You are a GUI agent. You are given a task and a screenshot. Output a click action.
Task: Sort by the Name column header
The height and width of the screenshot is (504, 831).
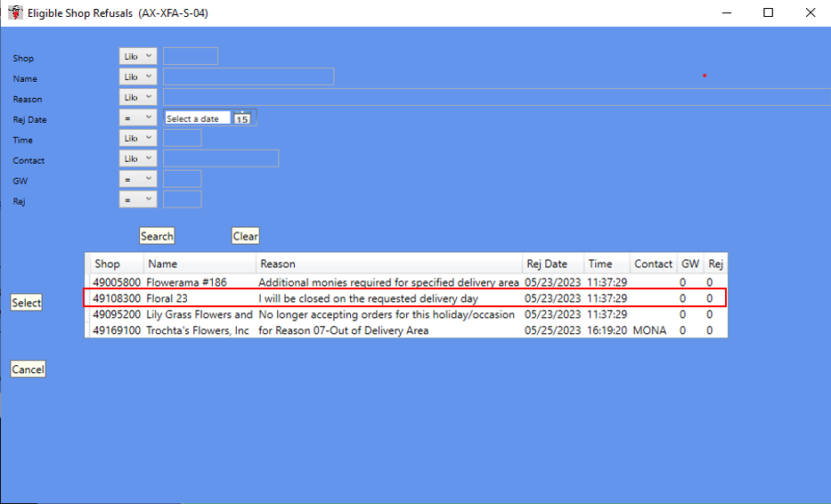tap(200, 264)
